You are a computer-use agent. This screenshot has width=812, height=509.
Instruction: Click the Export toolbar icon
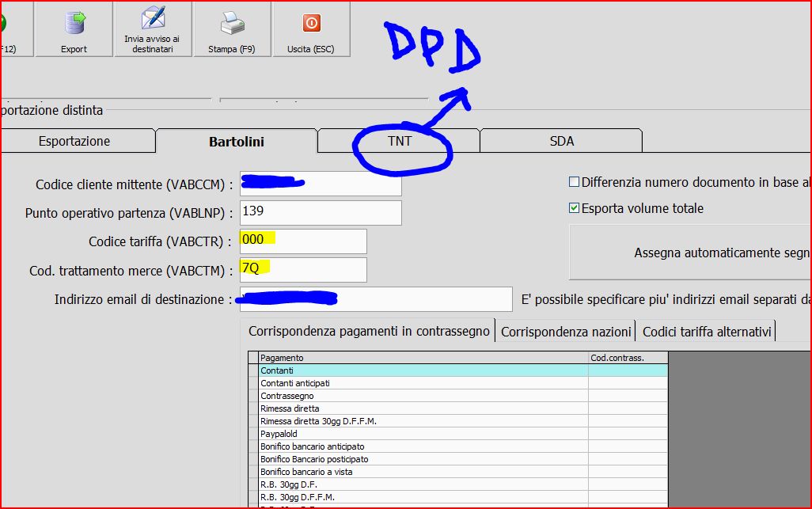[x=74, y=23]
